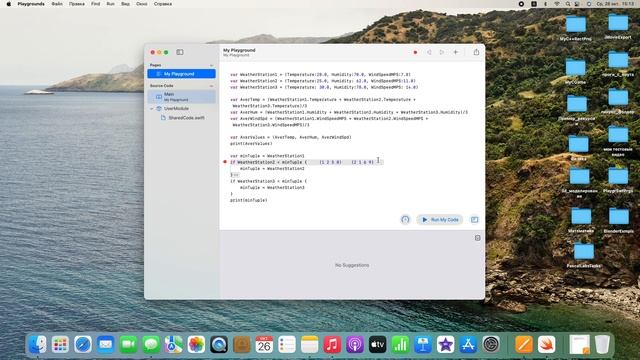Toggle the sidebar visibility icon
This screenshot has height=360, width=640.
coord(180,52)
